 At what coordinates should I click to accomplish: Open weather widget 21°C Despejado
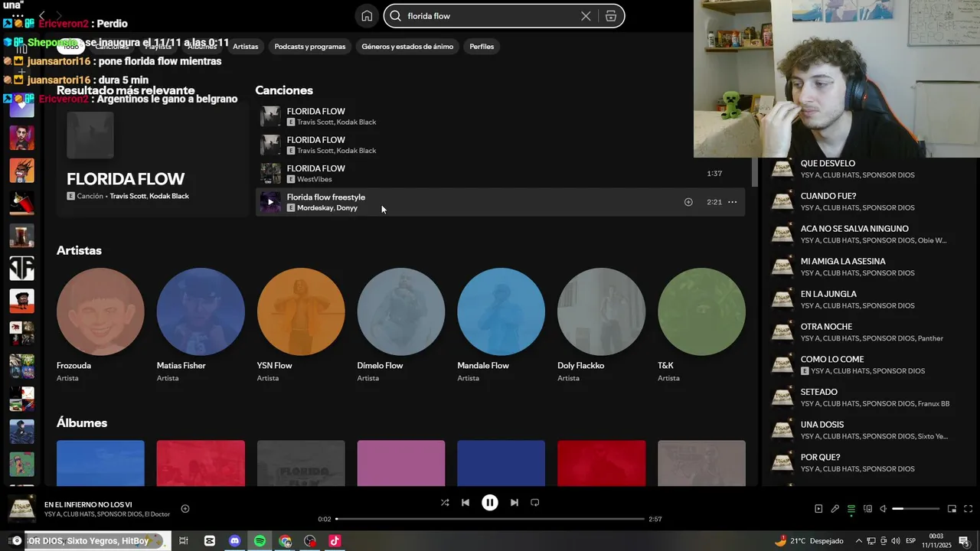click(x=808, y=541)
